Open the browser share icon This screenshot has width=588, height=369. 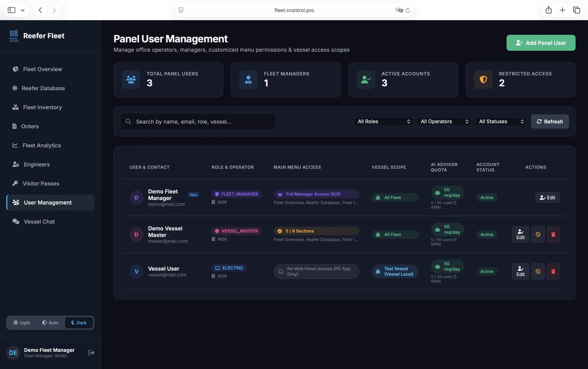click(549, 10)
